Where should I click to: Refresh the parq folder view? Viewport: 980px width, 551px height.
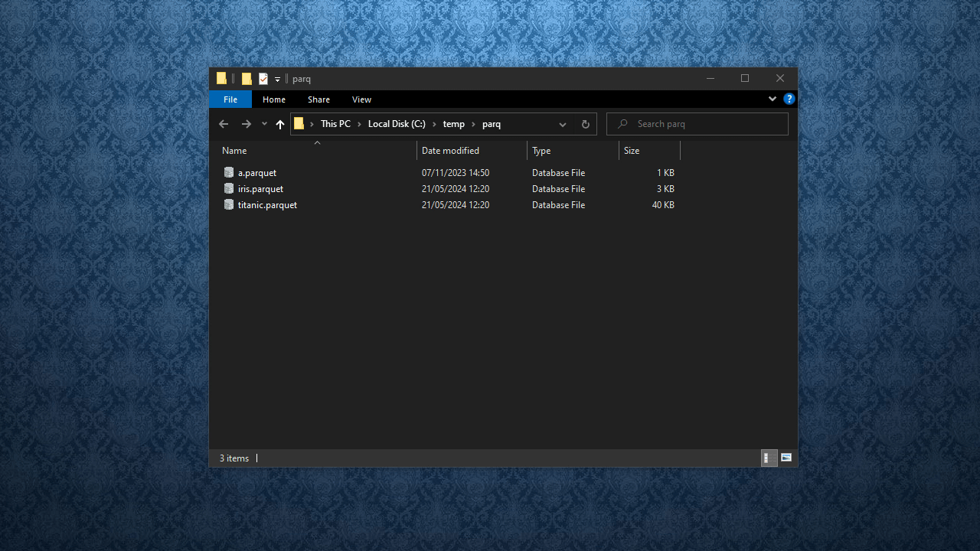point(586,124)
